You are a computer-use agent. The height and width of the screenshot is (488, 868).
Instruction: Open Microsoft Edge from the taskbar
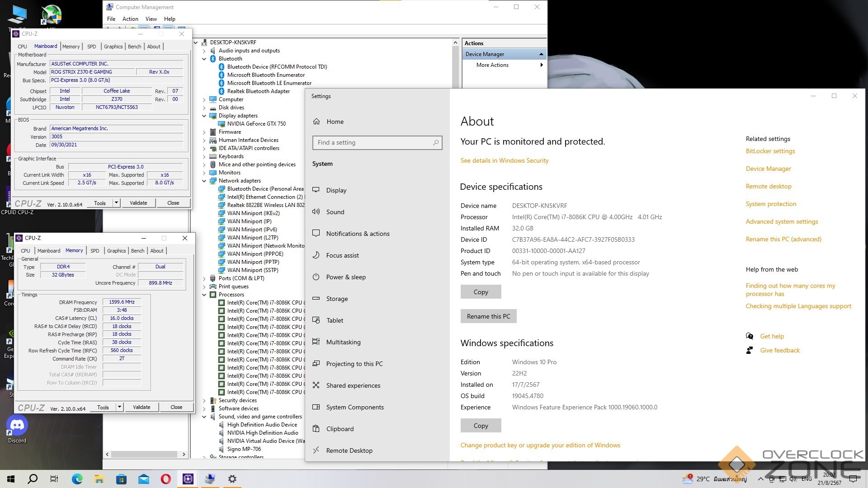77,479
